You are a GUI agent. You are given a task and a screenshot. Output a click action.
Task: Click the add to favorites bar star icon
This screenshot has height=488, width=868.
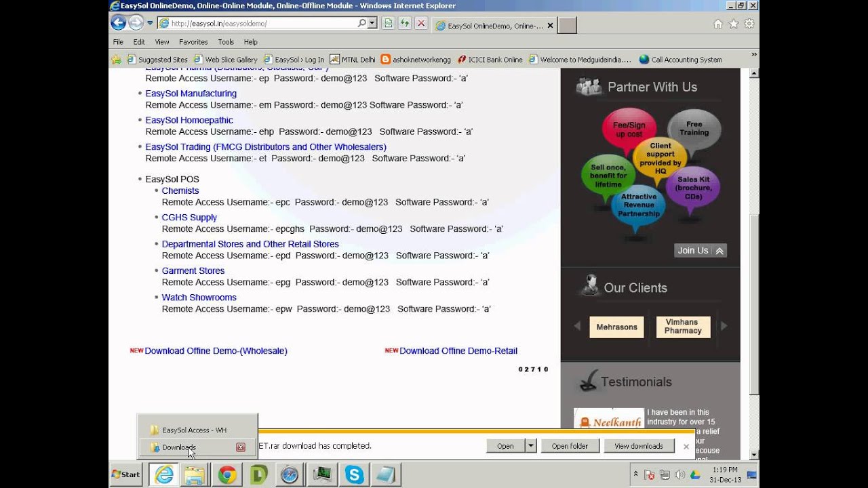pyautogui.click(x=117, y=60)
